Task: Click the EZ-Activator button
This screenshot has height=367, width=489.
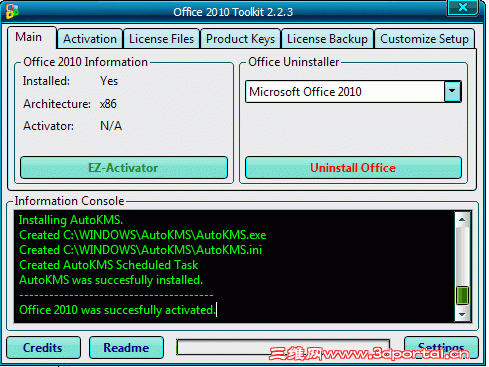Action: pyautogui.click(x=124, y=168)
